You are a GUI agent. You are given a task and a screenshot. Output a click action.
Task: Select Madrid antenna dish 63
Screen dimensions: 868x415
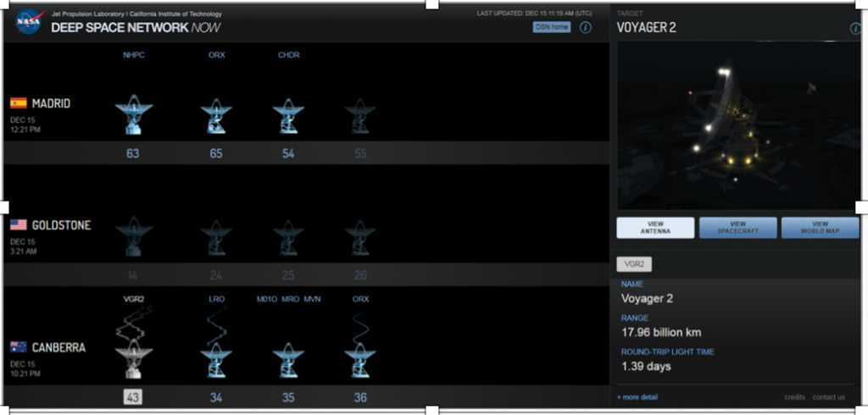click(x=133, y=116)
